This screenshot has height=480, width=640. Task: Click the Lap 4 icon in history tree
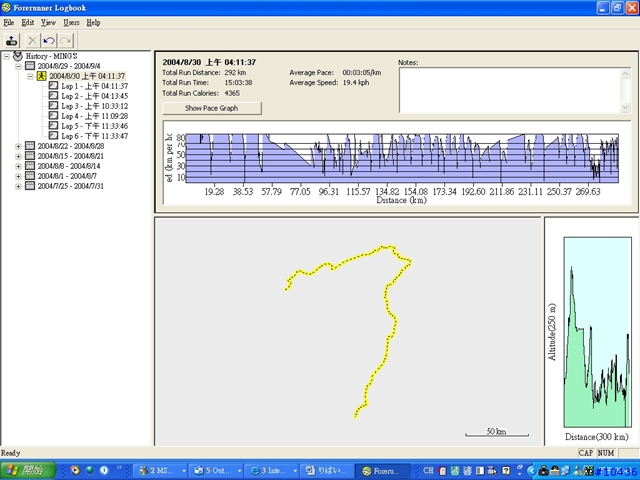coord(53,116)
